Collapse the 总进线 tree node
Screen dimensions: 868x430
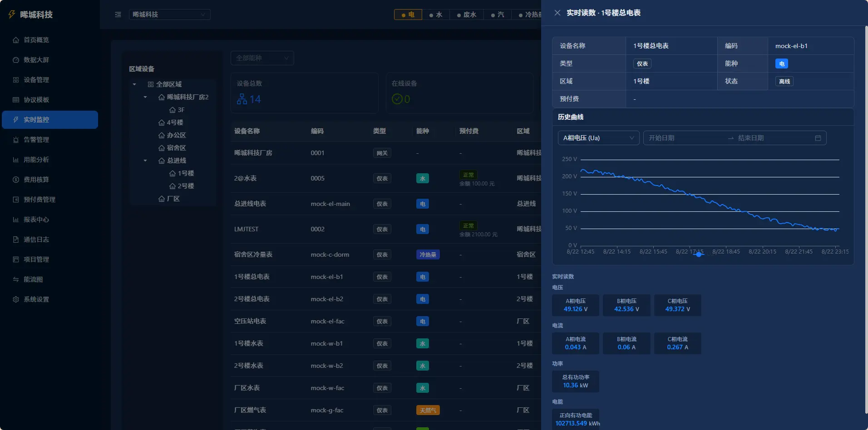point(145,161)
